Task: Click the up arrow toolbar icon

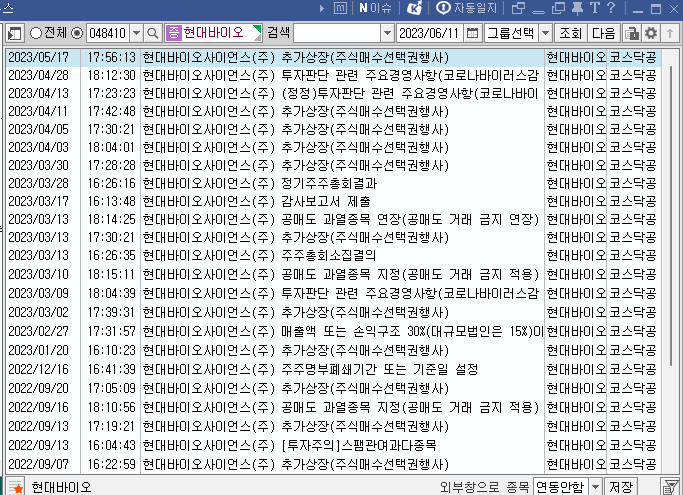Action: (670, 33)
